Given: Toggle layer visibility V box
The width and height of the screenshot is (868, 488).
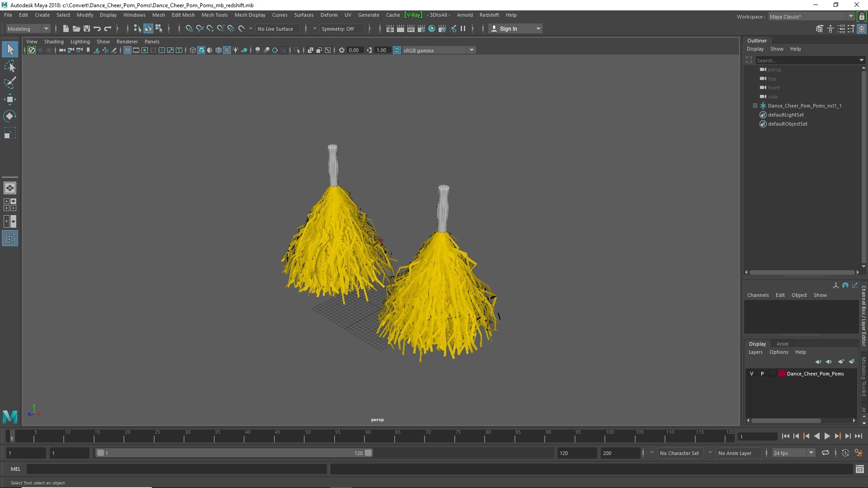Looking at the screenshot, I should click(751, 374).
